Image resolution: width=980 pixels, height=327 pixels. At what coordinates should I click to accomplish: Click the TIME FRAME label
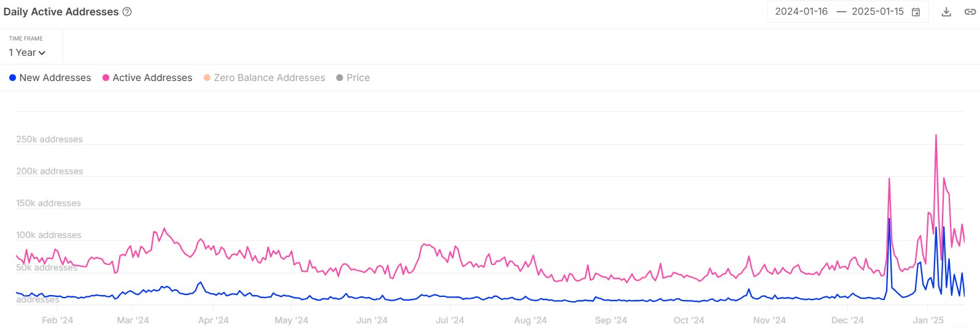click(26, 38)
